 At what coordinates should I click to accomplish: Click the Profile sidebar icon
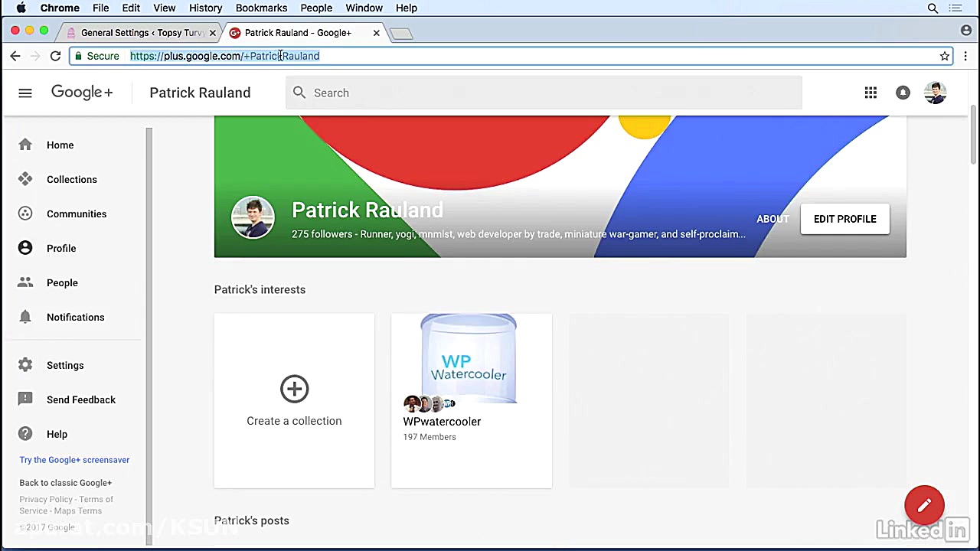[x=25, y=248]
